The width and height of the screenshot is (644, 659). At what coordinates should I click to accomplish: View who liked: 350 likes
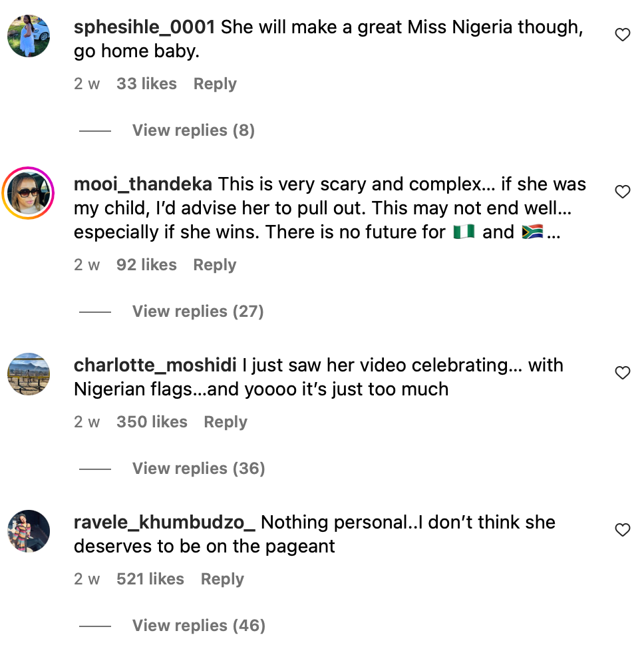point(152,422)
